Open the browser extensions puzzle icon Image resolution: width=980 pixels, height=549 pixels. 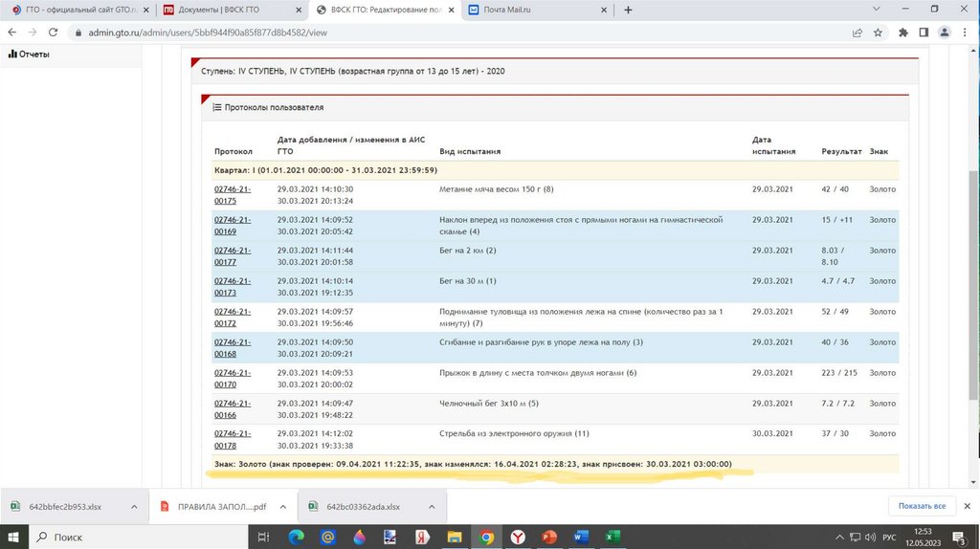click(x=902, y=32)
